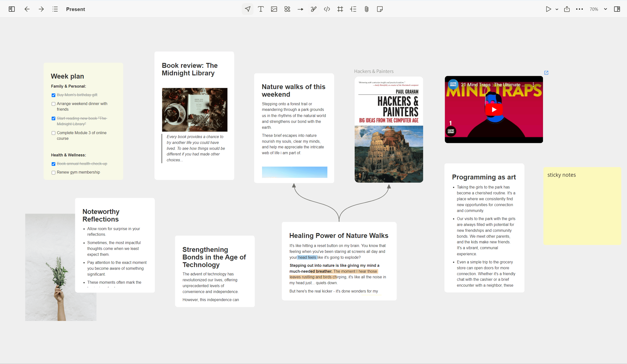The image size is (627, 364).
Task: Activate the select cursor tool
Action: click(248, 9)
